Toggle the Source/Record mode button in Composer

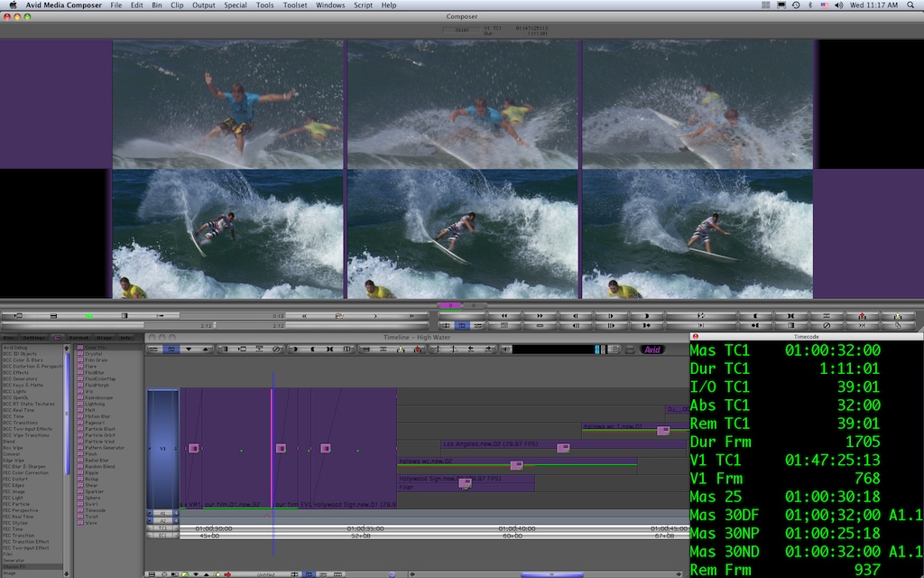pos(463,325)
